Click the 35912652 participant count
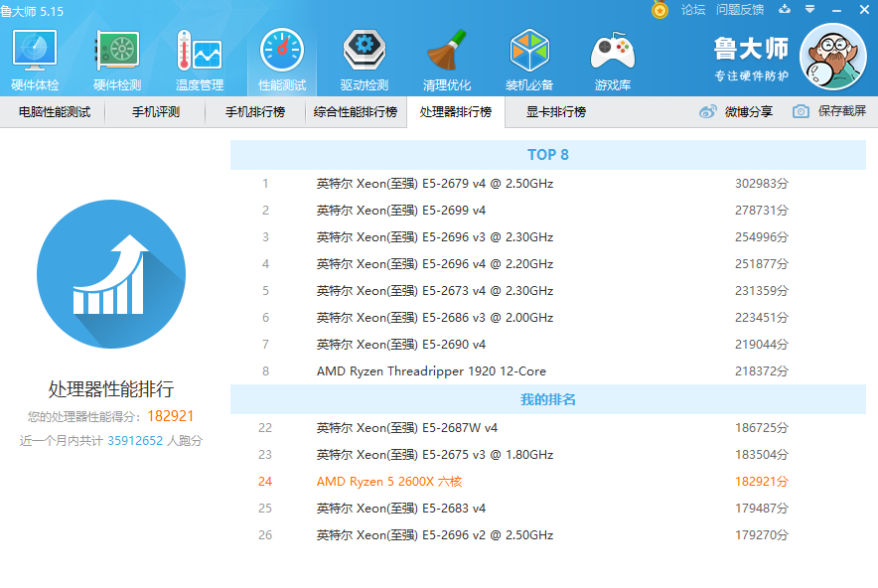The height and width of the screenshot is (588, 878). (135, 441)
